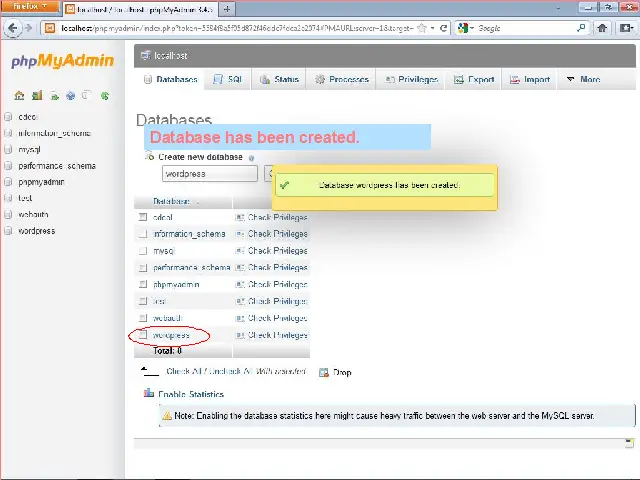The width and height of the screenshot is (640, 480).
Task: Click the server icon beside localhost header
Action: (145, 55)
